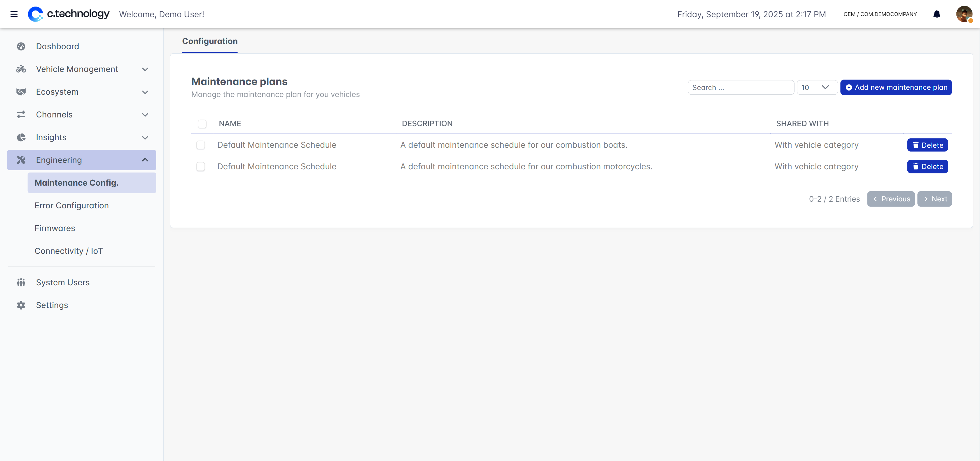Screen dimensions: 980x461
Task: Click the System Users people icon
Action: (x=21, y=282)
